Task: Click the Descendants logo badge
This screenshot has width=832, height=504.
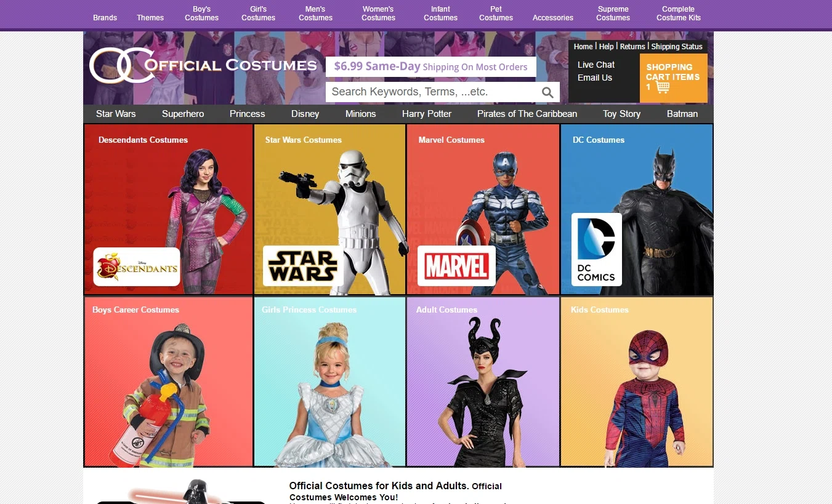Action: [137, 266]
